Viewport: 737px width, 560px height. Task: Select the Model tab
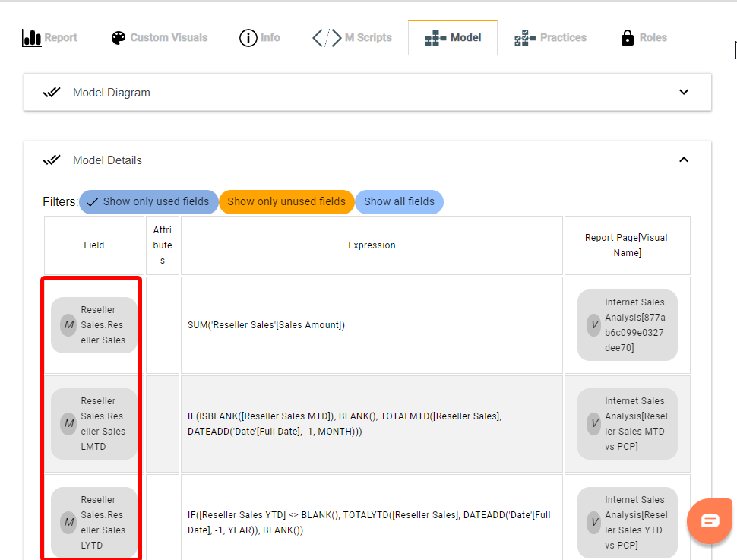[453, 38]
